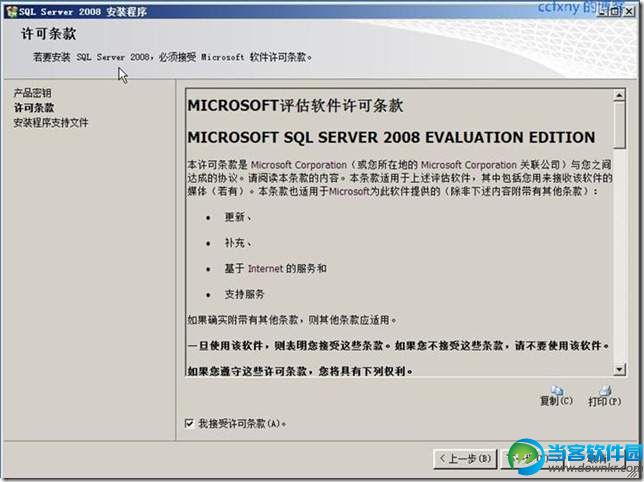Click the partially hidden next-step button

(532, 458)
